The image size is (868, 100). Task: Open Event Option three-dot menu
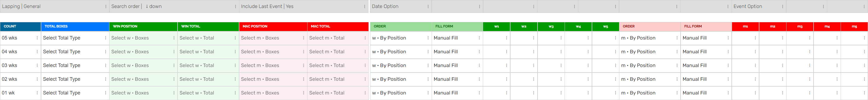tap(782, 6)
